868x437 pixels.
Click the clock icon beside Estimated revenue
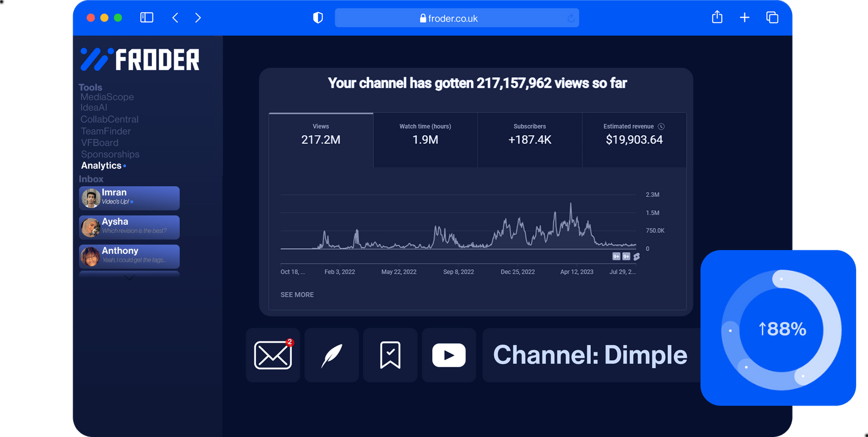[661, 126]
